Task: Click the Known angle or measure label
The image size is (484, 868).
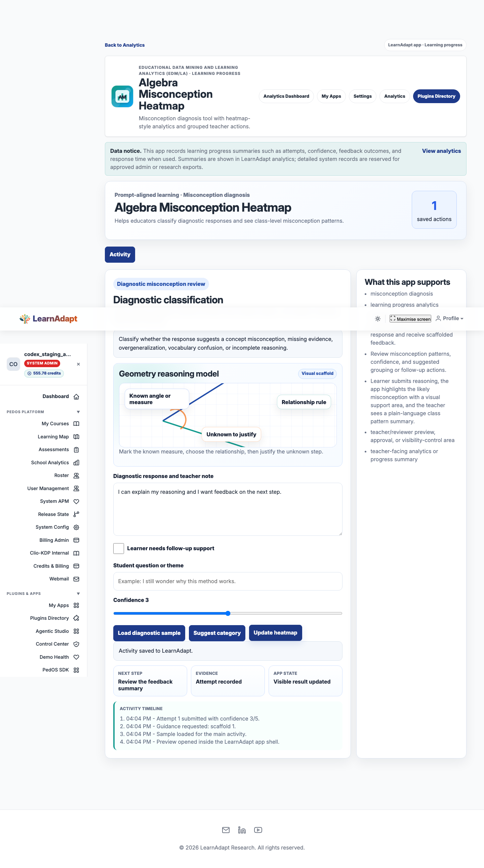Action: [157, 399]
